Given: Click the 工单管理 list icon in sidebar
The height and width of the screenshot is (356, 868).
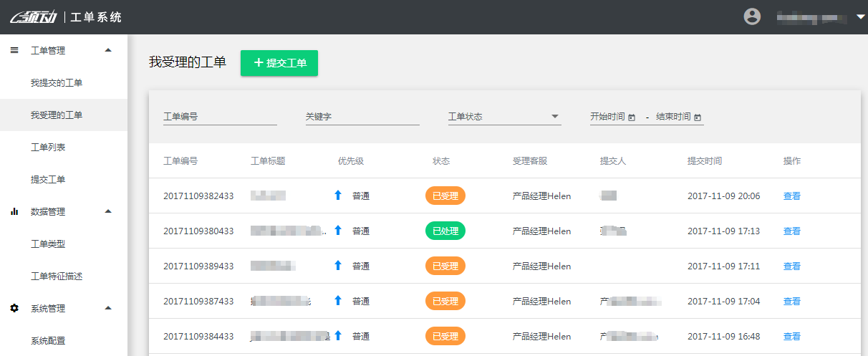Looking at the screenshot, I should pyautogui.click(x=14, y=50).
